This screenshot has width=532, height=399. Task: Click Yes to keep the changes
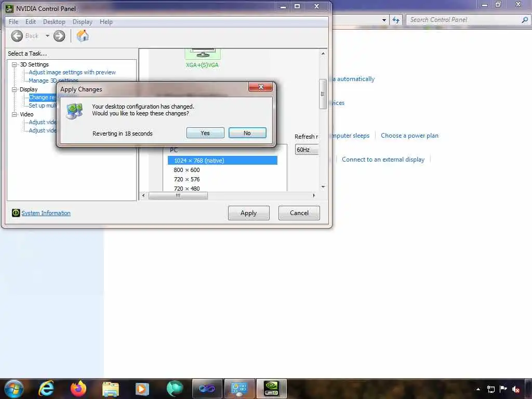(x=205, y=133)
